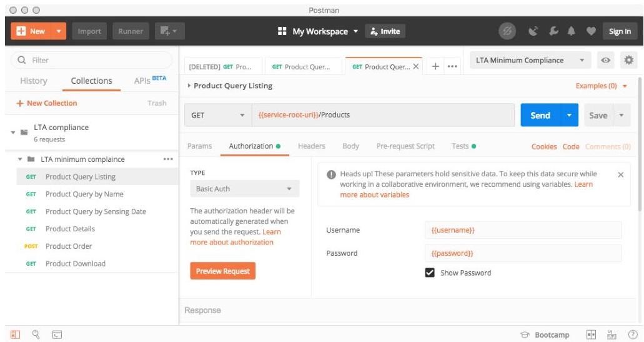
Task: Click the Invite button
Action: tap(385, 31)
